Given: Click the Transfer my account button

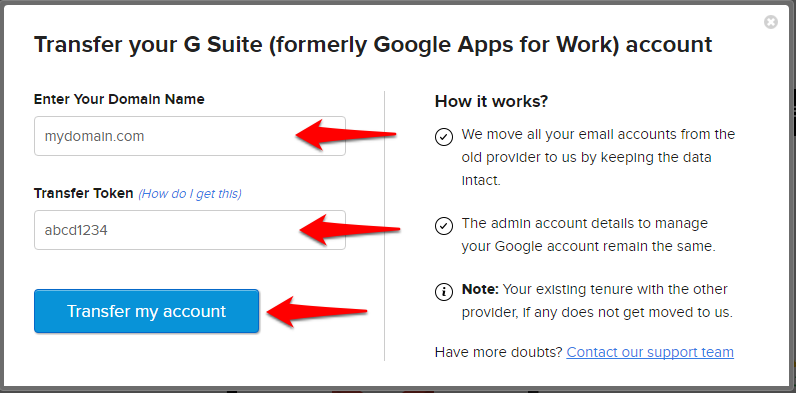Looking at the screenshot, I should tap(147, 311).
